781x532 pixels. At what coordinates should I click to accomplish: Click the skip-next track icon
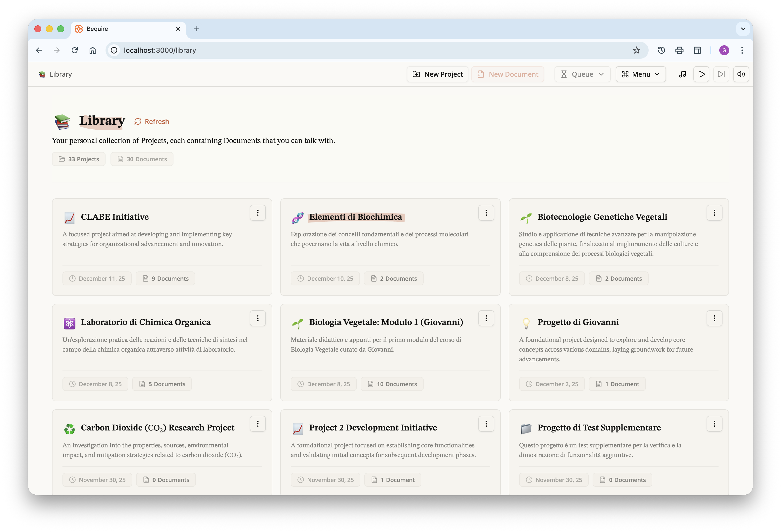(x=721, y=74)
